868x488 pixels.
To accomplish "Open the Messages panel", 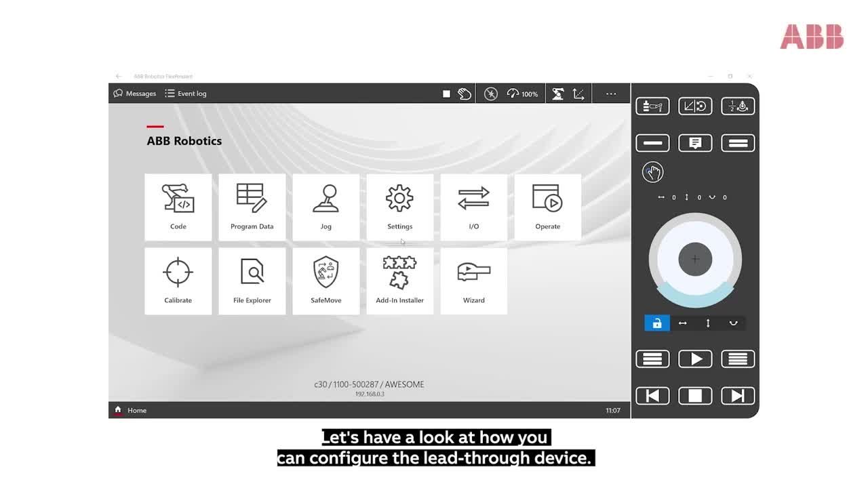I will click(135, 94).
